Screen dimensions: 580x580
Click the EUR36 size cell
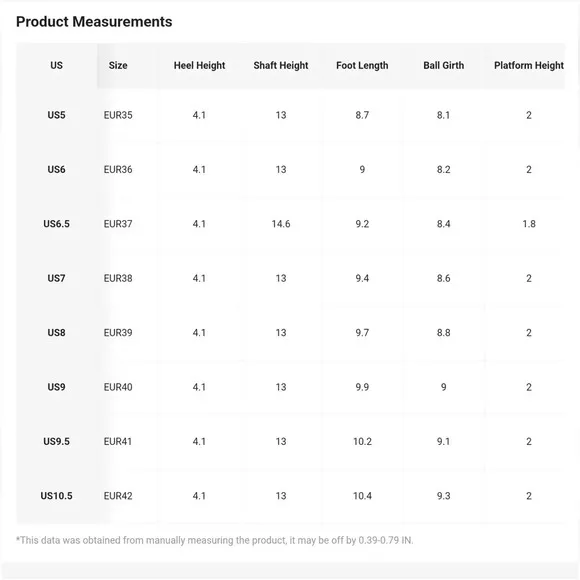coord(118,169)
